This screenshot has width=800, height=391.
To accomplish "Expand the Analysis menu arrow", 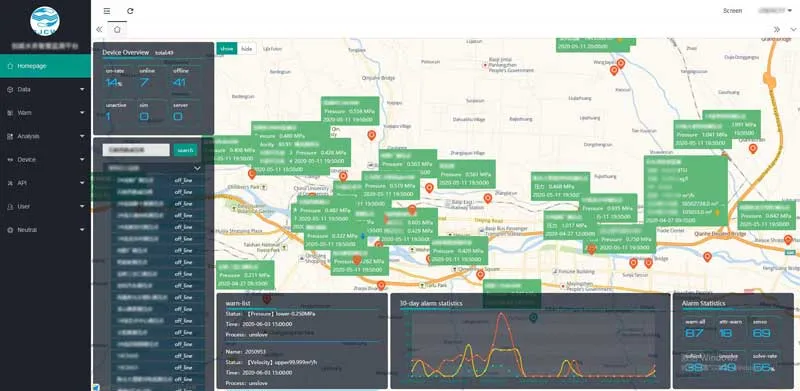I will point(82,136).
